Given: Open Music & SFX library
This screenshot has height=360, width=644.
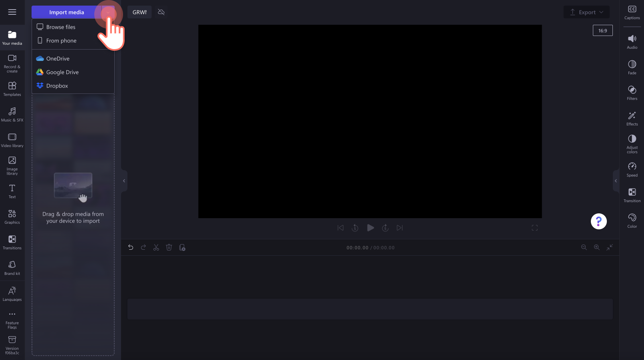Looking at the screenshot, I should click(x=12, y=115).
